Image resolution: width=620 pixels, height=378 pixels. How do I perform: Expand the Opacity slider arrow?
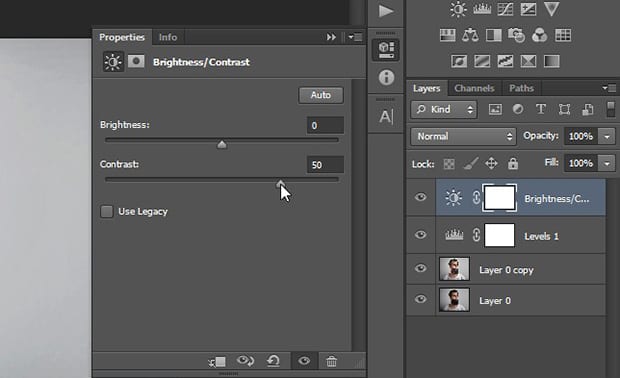pyautogui.click(x=607, y=136)
